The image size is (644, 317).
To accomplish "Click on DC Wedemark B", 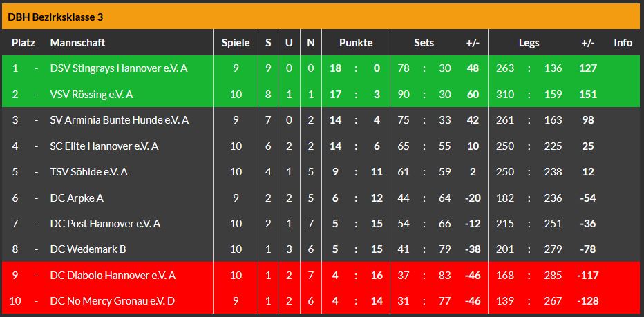I will (x=88, y=249).
